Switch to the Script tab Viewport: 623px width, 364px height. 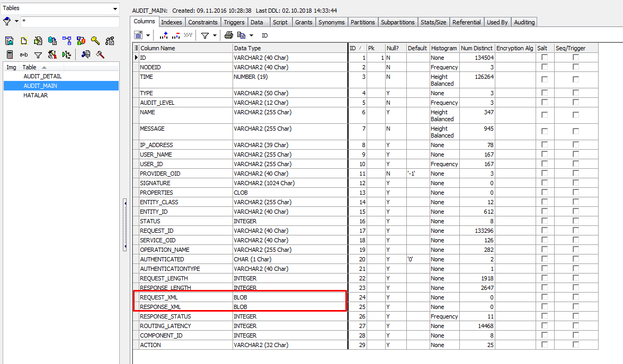click(281, 22)
